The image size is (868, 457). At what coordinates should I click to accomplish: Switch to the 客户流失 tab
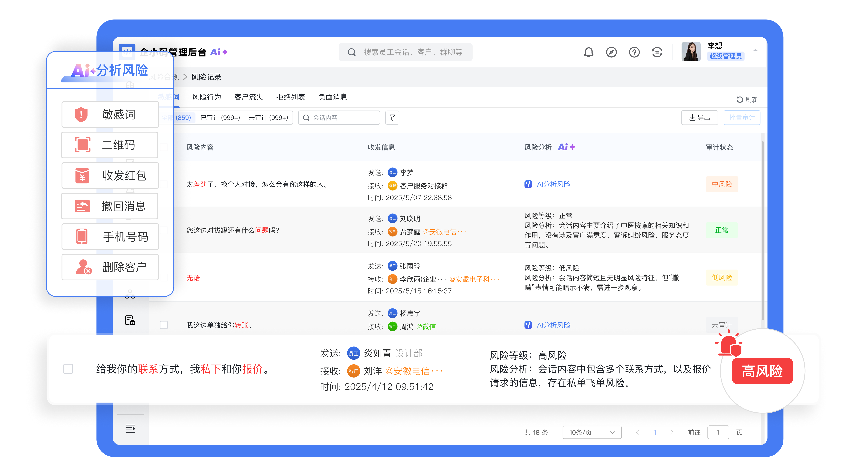pos(248,97)
